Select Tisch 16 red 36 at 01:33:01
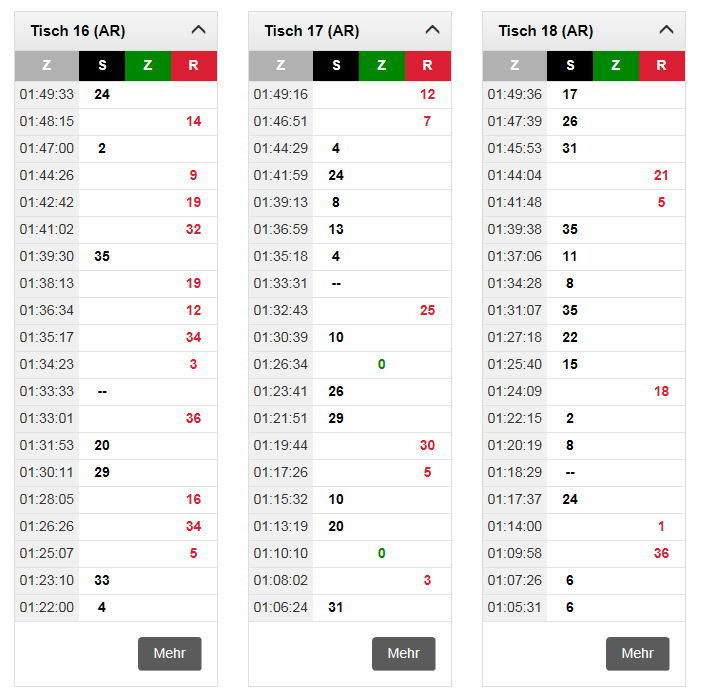This screenshot has height=698, width=716. [193, 419]
